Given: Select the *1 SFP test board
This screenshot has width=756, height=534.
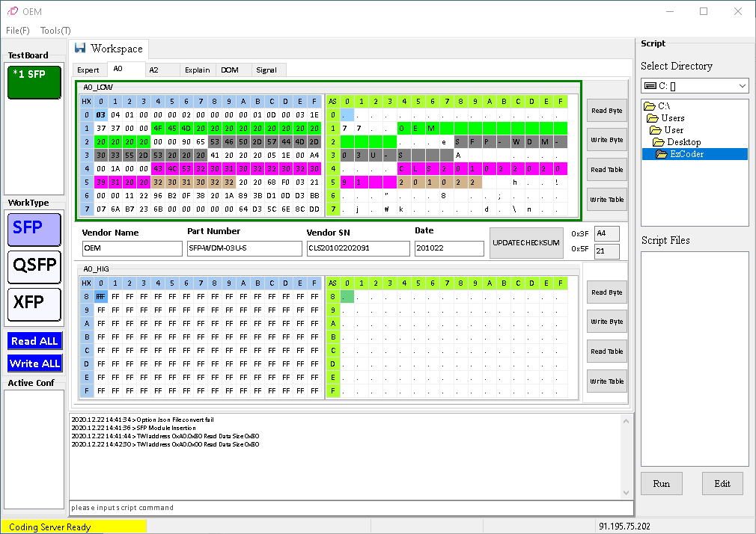Looking at the screenshot, I should pos(34,82).
